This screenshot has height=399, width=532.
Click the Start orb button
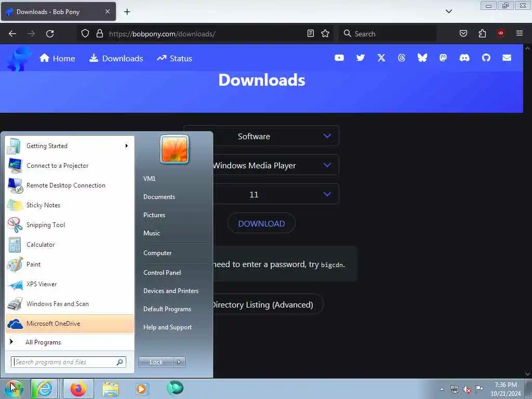tap(14, 389)
